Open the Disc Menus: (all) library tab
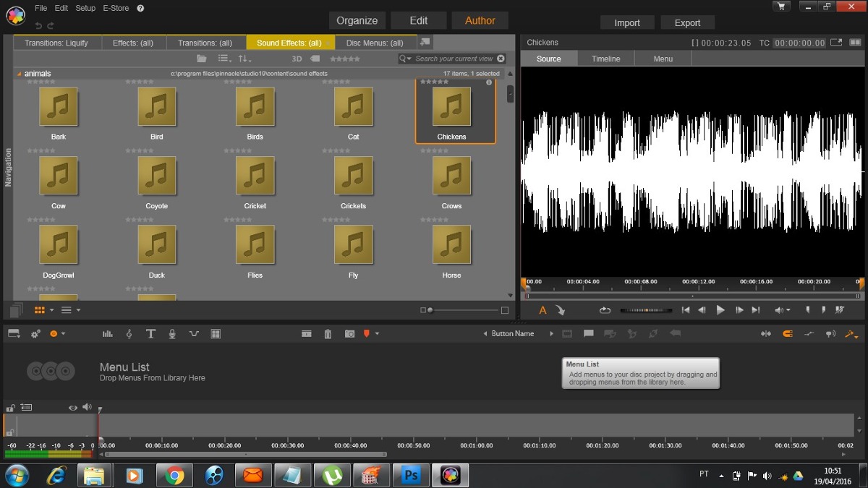Image resolution: width=868 pixels, height=488 pixels. (375, 43)
